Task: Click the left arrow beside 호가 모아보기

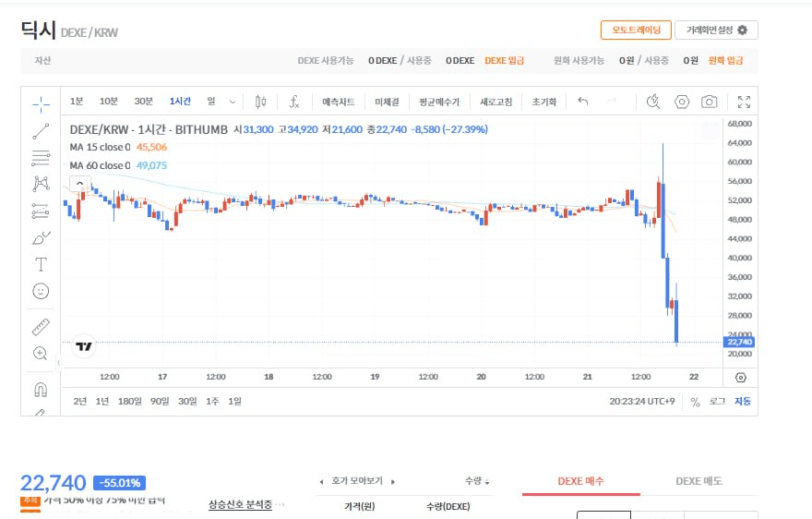Action: 322,482
